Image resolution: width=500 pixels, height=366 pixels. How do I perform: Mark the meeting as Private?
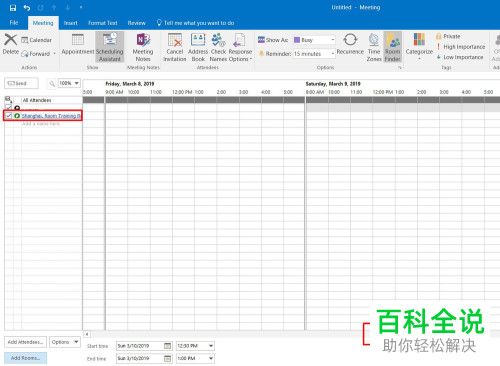pos(448,36)
